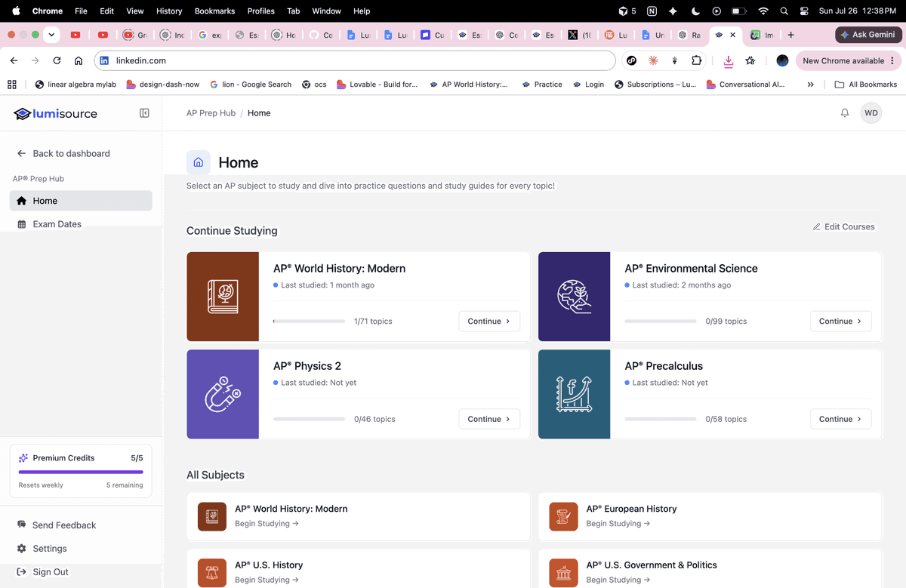The height and width of the screenshot is (588, 906).
Task: Open the notifications bell
Action: click(x=845, y=113)
